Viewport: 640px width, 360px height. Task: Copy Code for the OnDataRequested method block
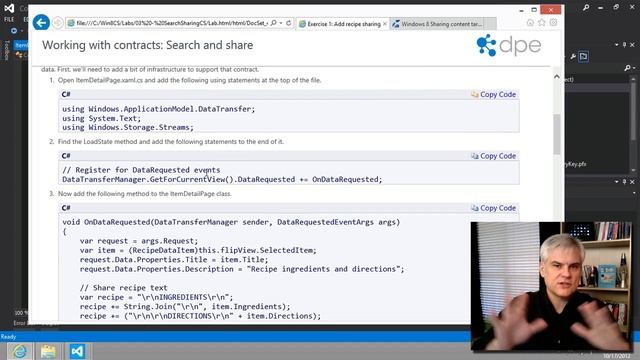pos(493,208)
